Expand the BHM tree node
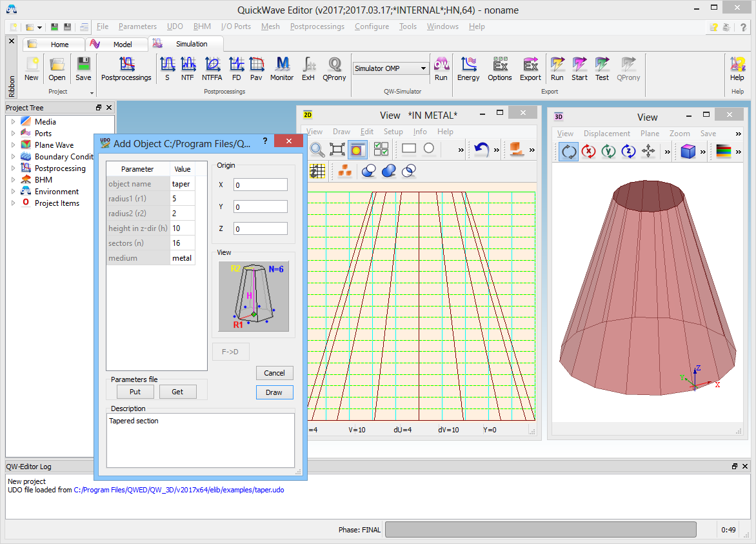This screenshot has width=756, height=544. pyautogui.click(x=13, y=180)
